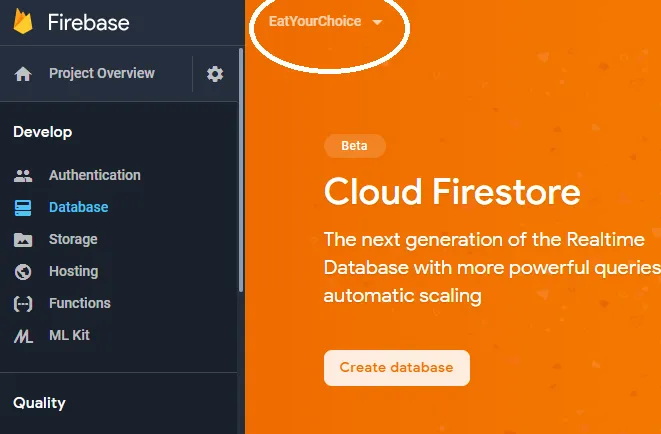Select Storage in the Develop menu
The height and width of the screenshot is (434, 661).
[73, 239]
